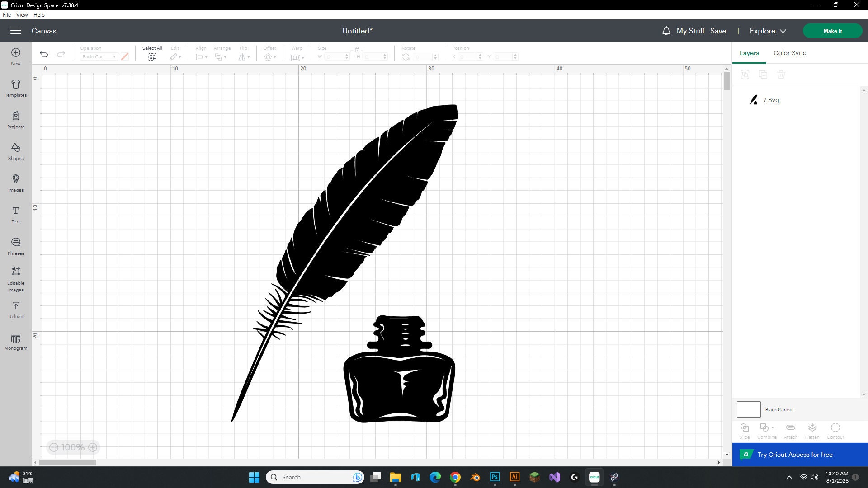Open the File menu
The width and height of the screenshot is (868, 488).
click(x=7, y=14)
